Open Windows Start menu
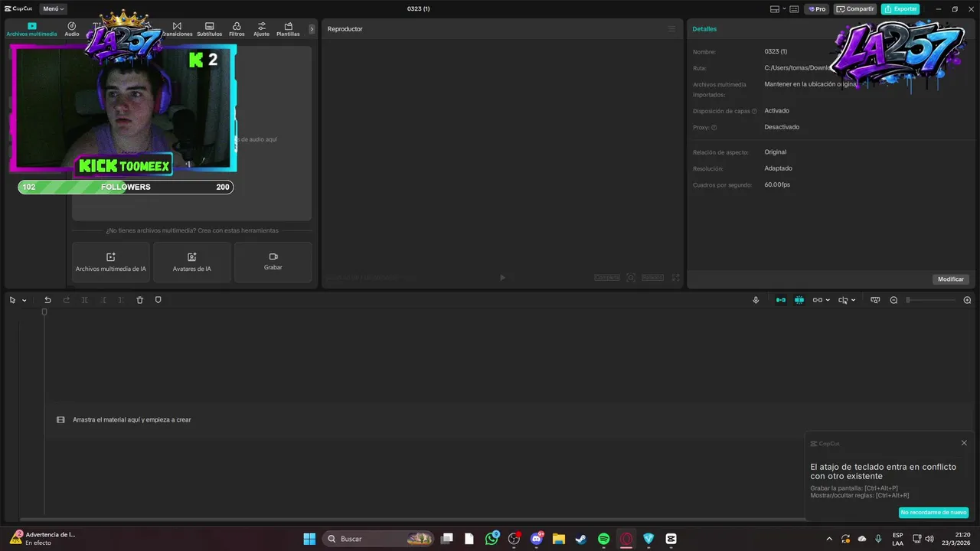This screenshot has width=980, height=551. tap(309, 539)
